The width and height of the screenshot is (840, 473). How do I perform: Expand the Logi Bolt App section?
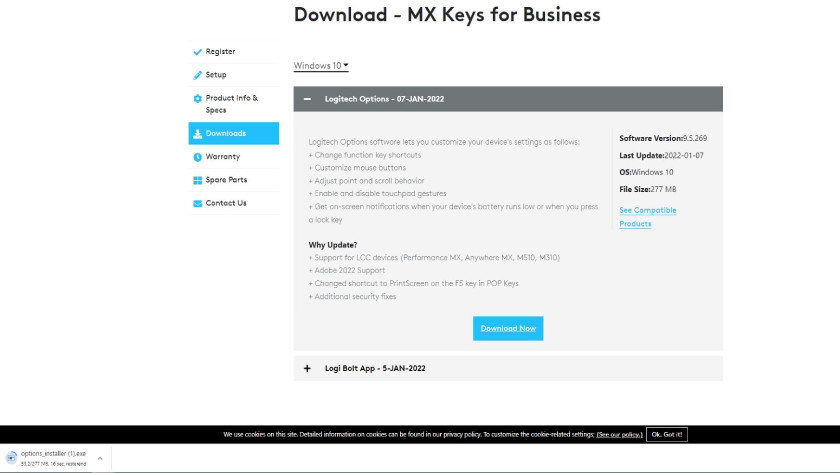pos(307,368)
